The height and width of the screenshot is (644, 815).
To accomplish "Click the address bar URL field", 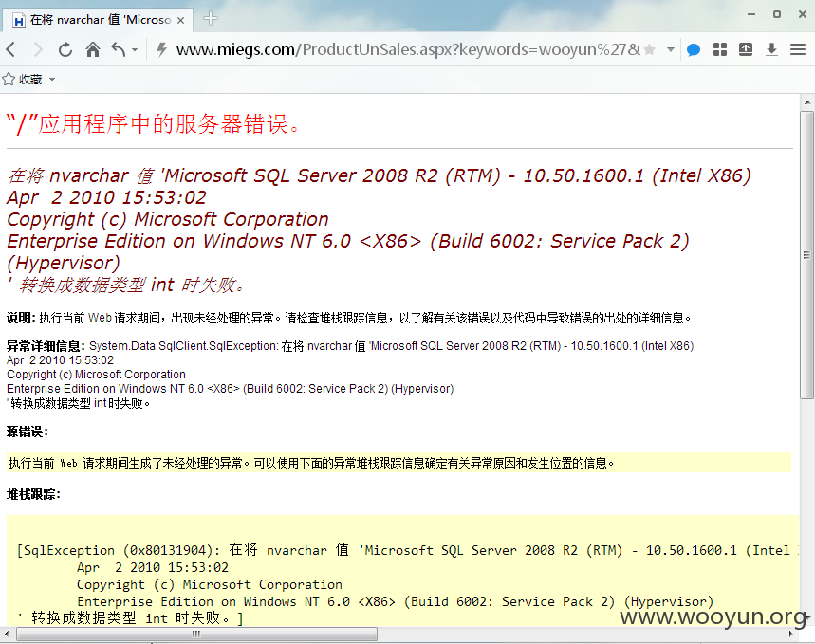I will pyautogui.click(x=408, y=50).
